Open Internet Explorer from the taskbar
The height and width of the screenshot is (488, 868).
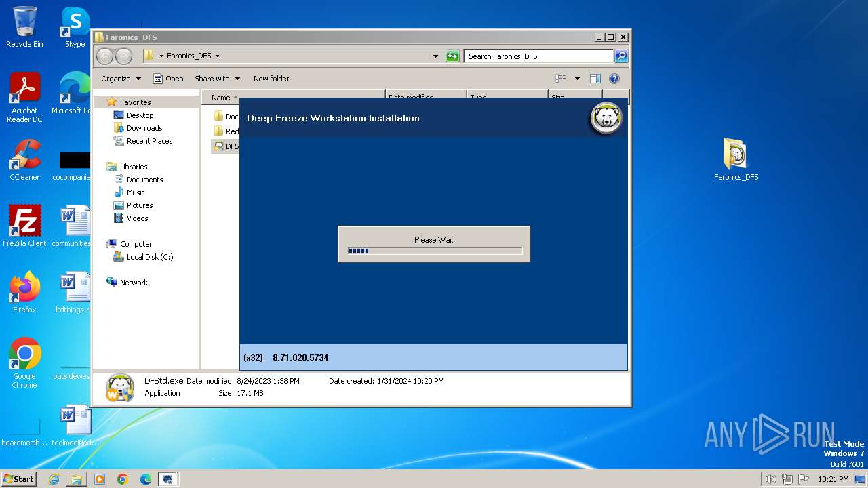tap(54, 479)
